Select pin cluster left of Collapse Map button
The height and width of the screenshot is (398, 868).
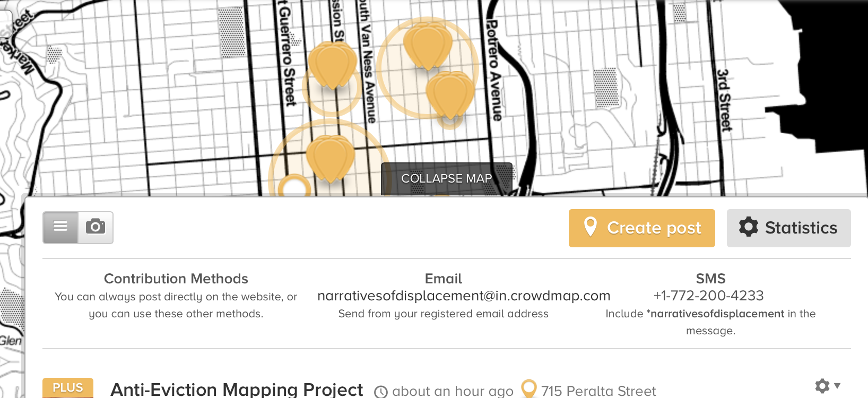tap(330, 158)
